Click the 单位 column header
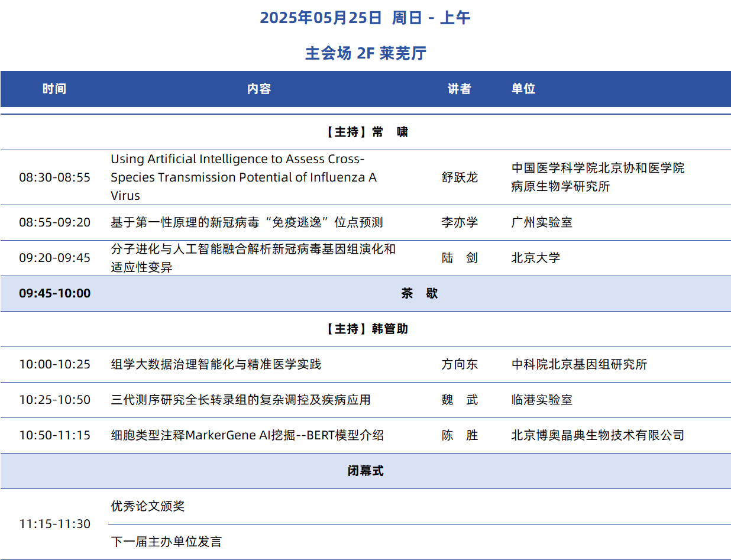This screenshot has height=560, width=731. pyautogui.click(x=523, y=89)
